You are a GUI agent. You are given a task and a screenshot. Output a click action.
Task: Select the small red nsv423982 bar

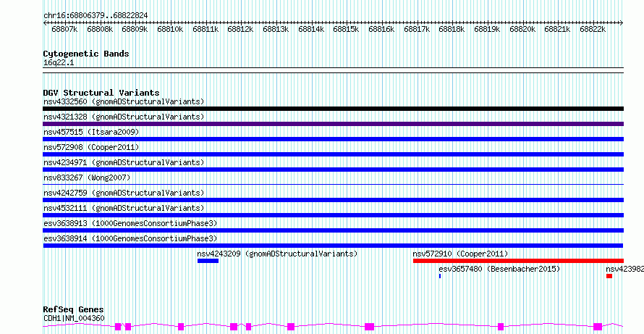pyautogui.click(x=609, y=276)
